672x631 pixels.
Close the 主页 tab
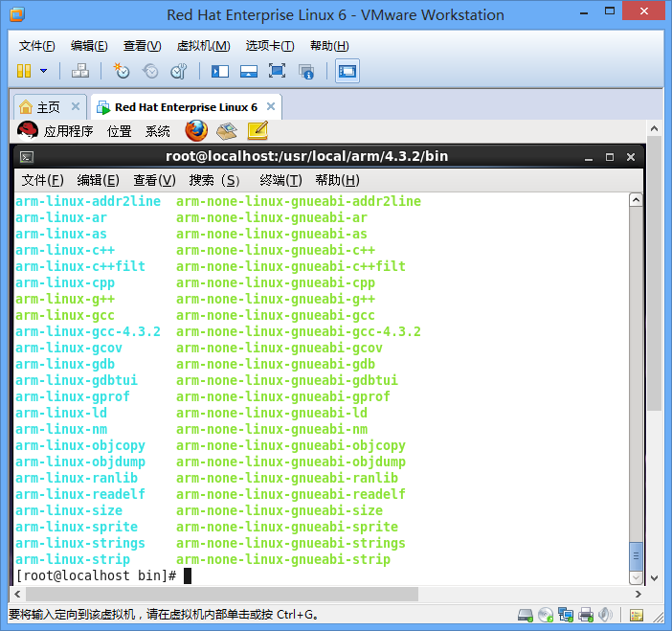pos(76,106)
